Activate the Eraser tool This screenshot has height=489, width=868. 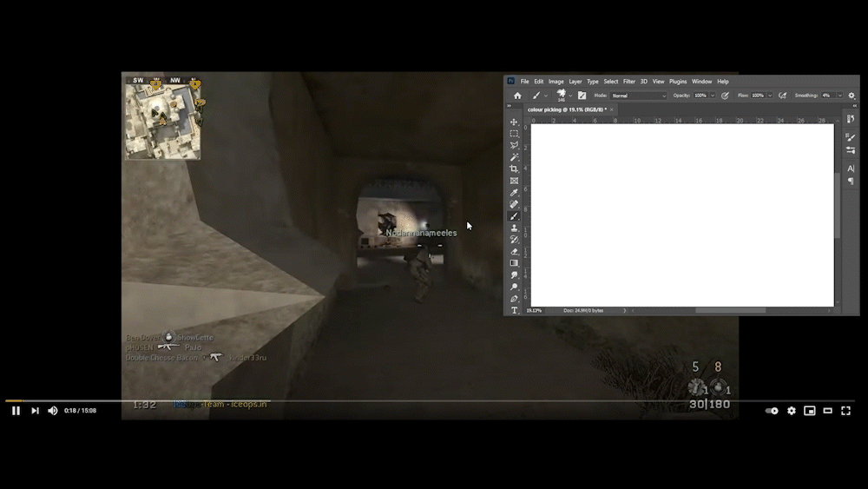(x=514, y=251)
